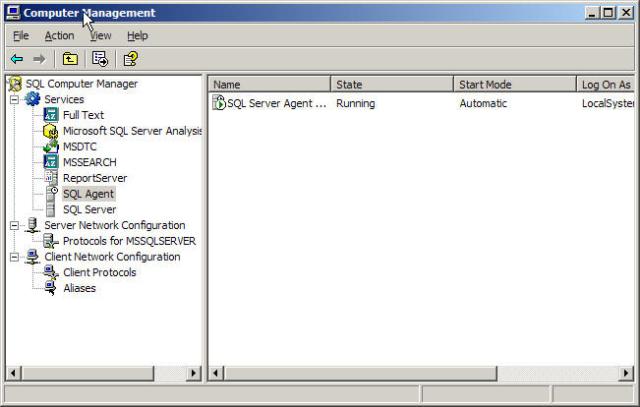Click the Computer Management title bar icon
The height and width of the screenshot is (407, 640).
click(x=13, y=13)
